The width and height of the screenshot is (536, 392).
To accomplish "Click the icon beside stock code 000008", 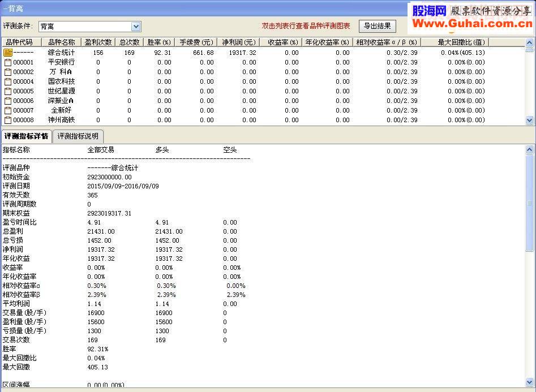I will [x=8, y=120].
